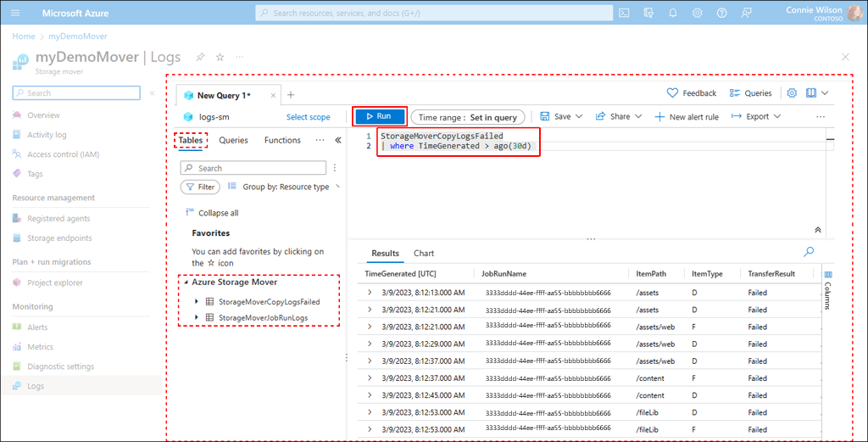Screen dimensions: 868x442
Task: Click the tables Search field
Action: point(253,168)
